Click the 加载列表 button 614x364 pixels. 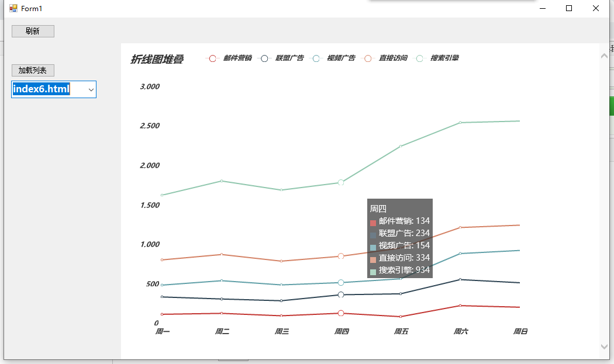click(33, 71)
